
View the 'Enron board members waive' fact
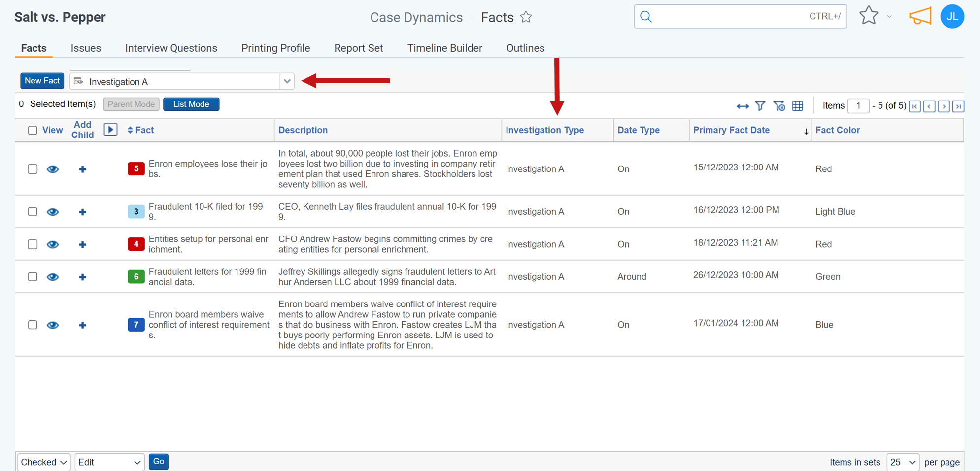pyautogui.click(x=53, y=325)
